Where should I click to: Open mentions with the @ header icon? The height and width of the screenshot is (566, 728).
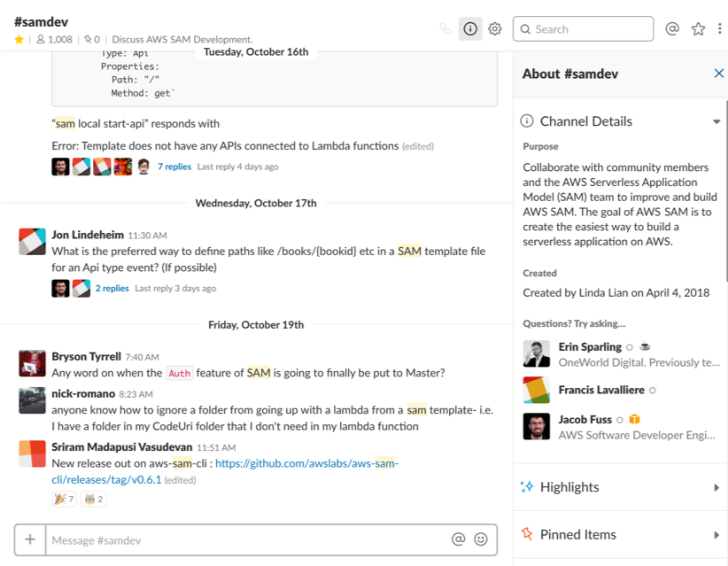tap(672, 29)
